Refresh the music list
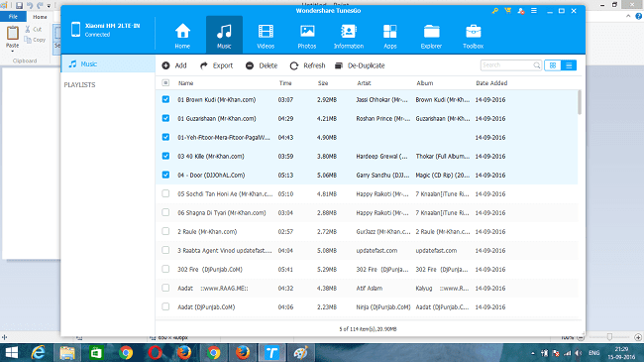The height and width of the screenshot is (362, 644). [307, 65]
